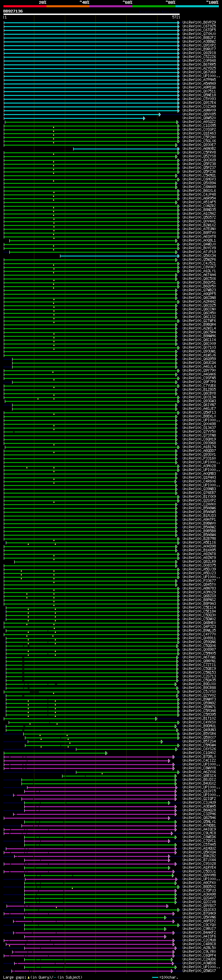The width and height of the screenshot is (222, 980).
Task: Click the UniRef100_B1YXK9 hit label
Action: 199,496
